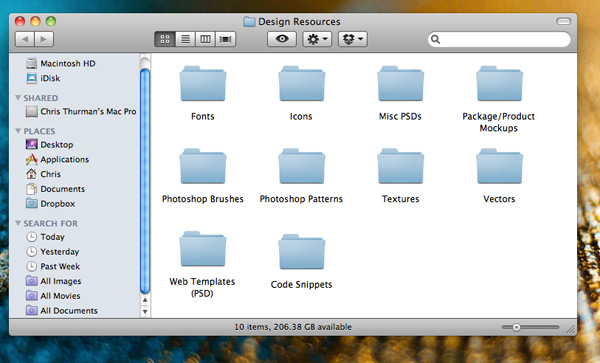Collapse the PLACES sidebar section
The image size is (600, 363).
[18, 131]
